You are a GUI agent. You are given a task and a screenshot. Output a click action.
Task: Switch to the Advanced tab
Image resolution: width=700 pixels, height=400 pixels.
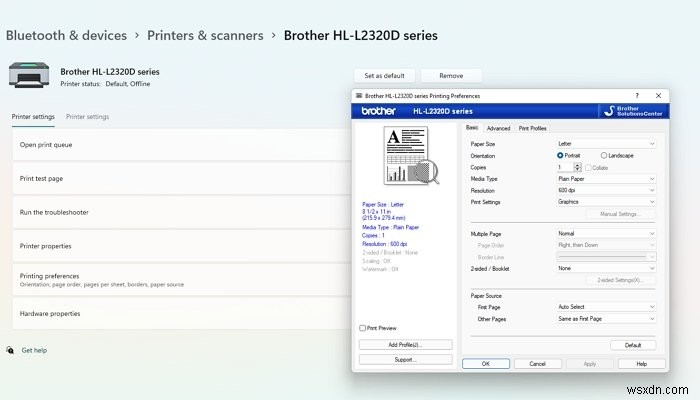[x=498, y=128]
